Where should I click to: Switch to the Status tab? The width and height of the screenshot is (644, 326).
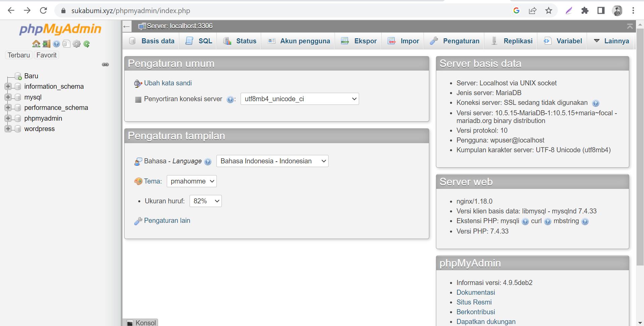(239, 41)
